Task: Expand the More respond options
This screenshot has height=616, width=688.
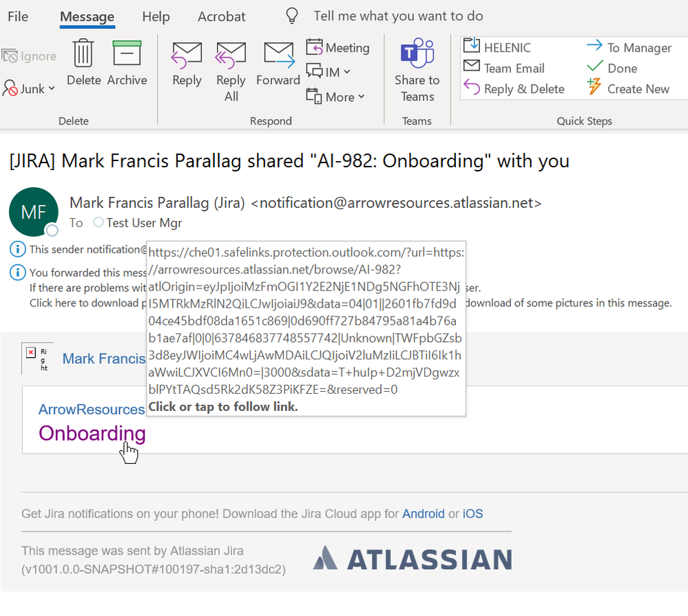Action: [x=335, y=96]
